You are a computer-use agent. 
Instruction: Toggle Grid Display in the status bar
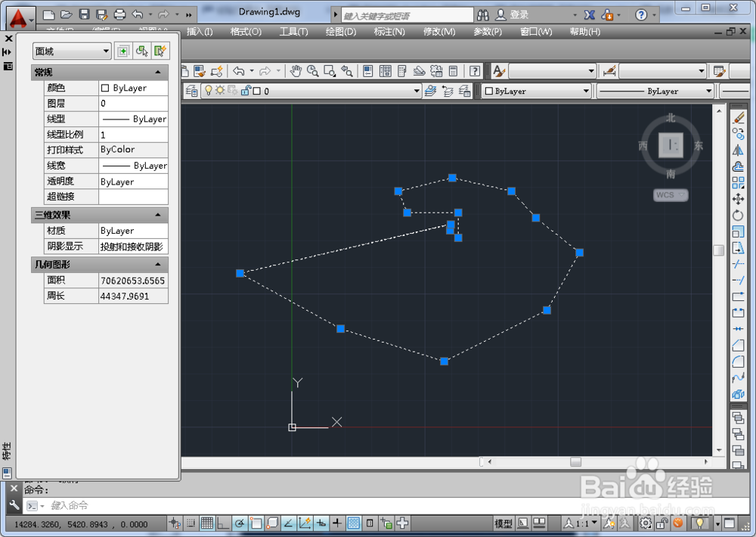click(x=207, y=523)
